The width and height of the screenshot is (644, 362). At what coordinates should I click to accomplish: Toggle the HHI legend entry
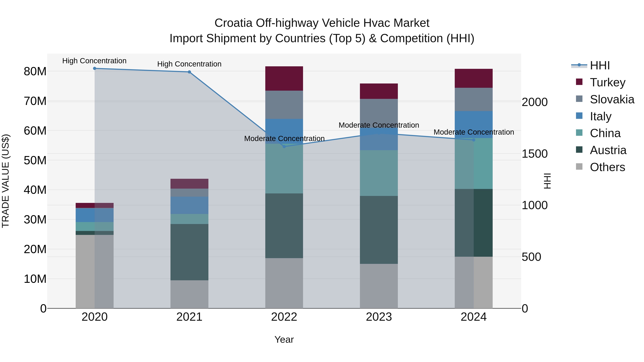click(591, 65)
